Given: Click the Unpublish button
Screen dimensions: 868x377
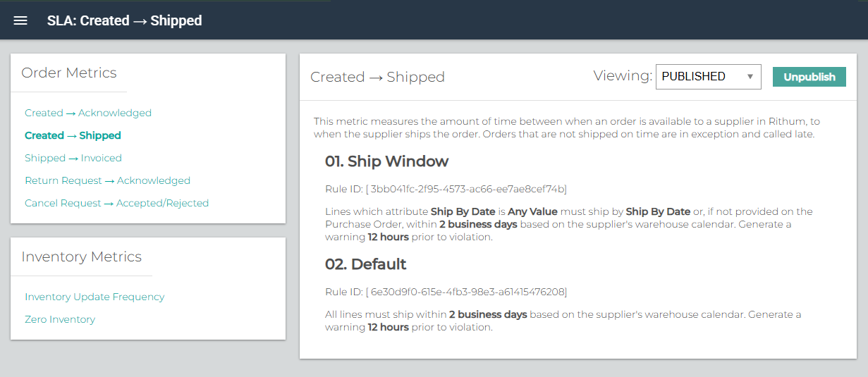Looking at the screenshot, I should pos(809,77).
